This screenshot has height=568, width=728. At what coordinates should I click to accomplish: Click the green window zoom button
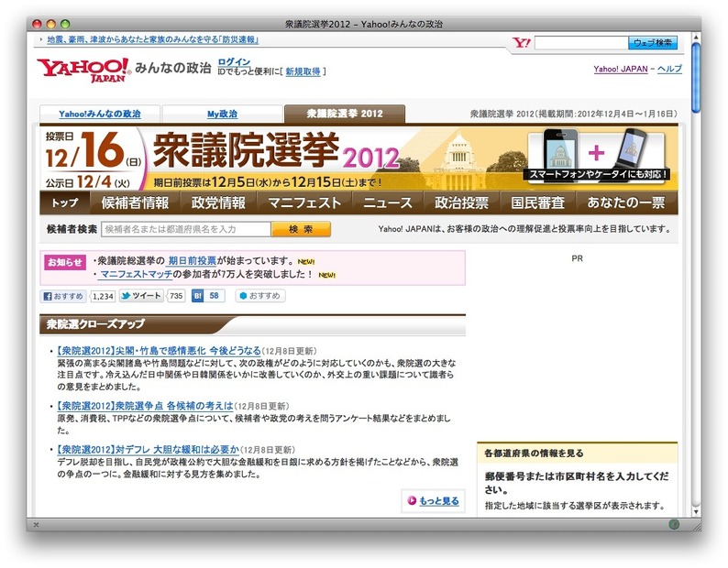coord(65,24)
